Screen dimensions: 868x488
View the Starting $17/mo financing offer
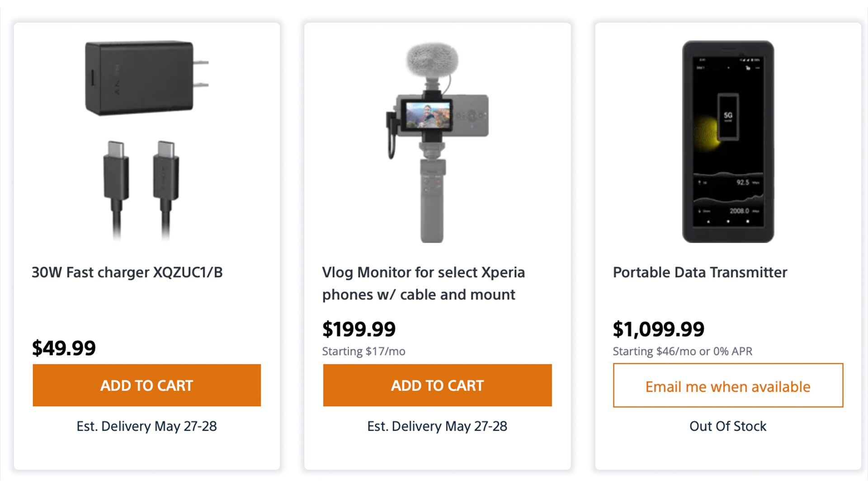click(x=363, y=351)
